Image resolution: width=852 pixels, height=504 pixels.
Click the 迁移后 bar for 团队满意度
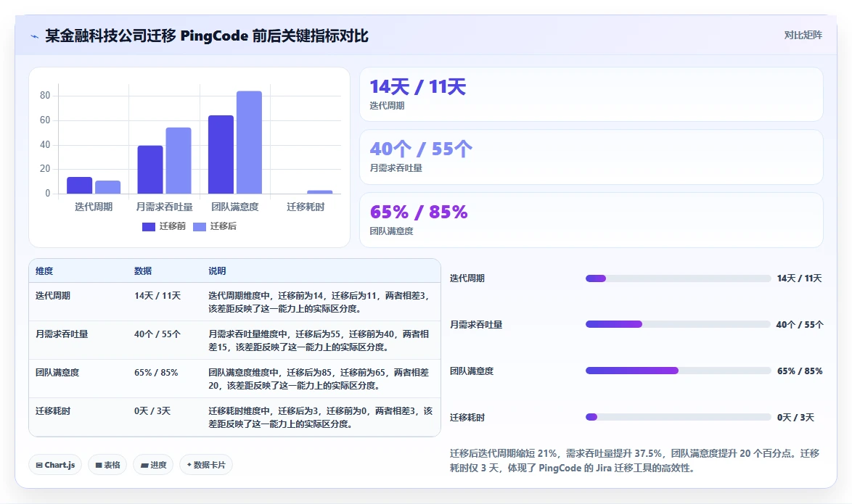pos(249,142)
